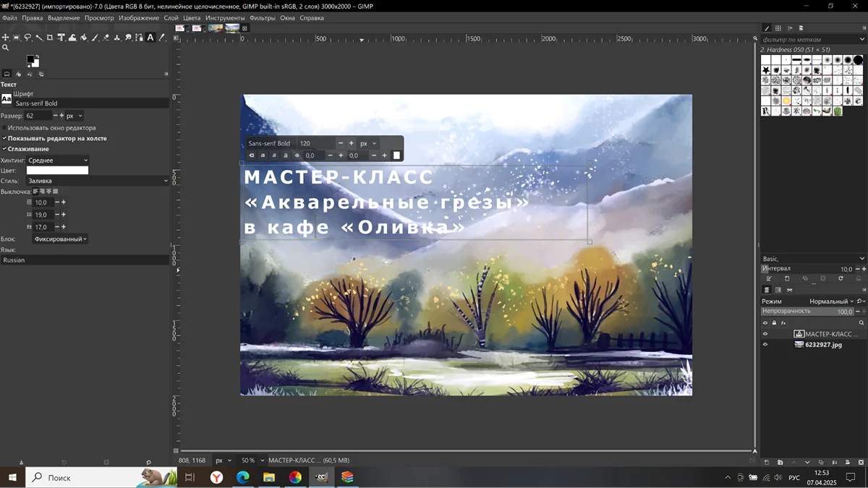Click the Windows Start button
The height and width of the screenshot is (488, 868).
coord(12,477)
